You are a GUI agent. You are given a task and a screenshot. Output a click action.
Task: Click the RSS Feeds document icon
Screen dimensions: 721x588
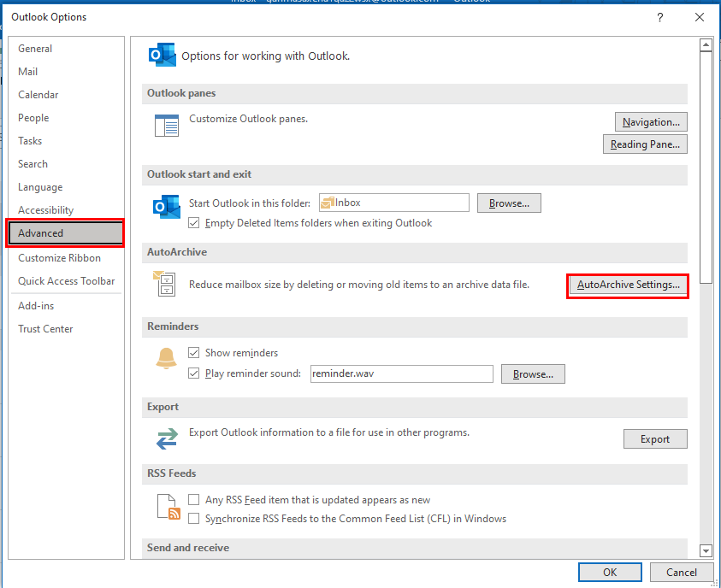168,507
